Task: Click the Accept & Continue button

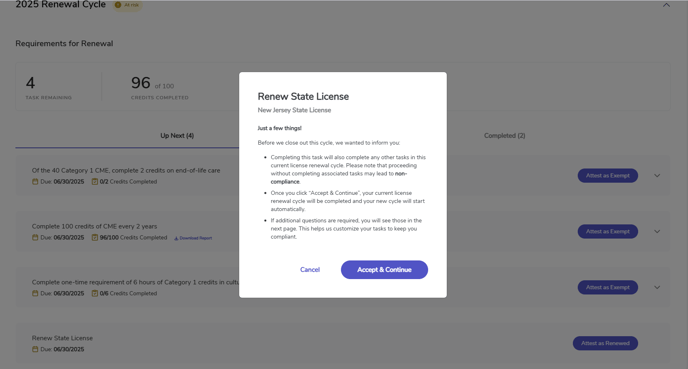Action: click(384, 269)
